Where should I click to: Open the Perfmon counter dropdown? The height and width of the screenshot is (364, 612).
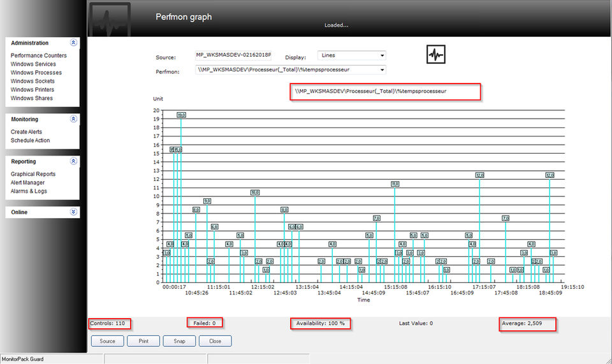pos(382,70)
